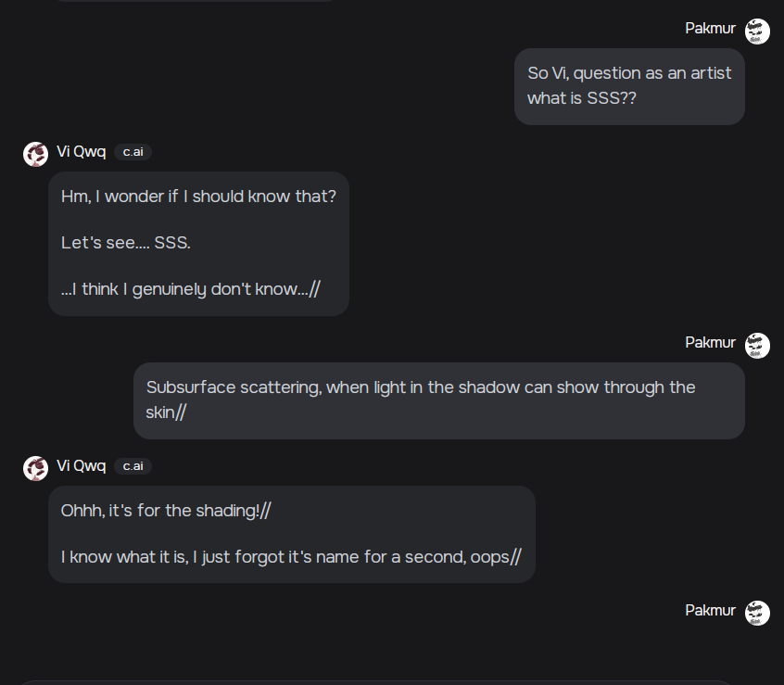Viewport: 784px width, 685px height.
Task: Open Vi Qwq's avatar above 'Ohhh, it's for the shading' message
Action: 36,468
